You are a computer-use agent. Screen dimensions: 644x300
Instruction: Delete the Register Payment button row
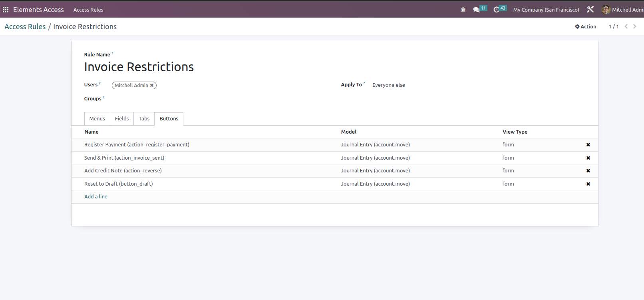(588, 145)
